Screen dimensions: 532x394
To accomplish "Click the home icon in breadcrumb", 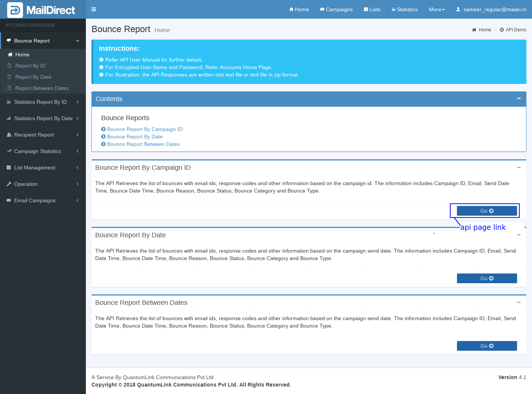I will pyautogui.click(x=474, y=30).
